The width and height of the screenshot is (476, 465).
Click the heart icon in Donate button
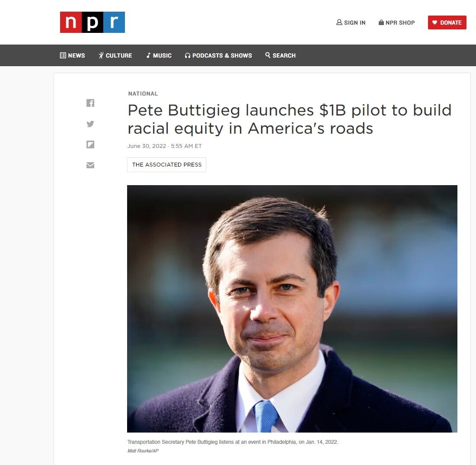coord(434,22)
